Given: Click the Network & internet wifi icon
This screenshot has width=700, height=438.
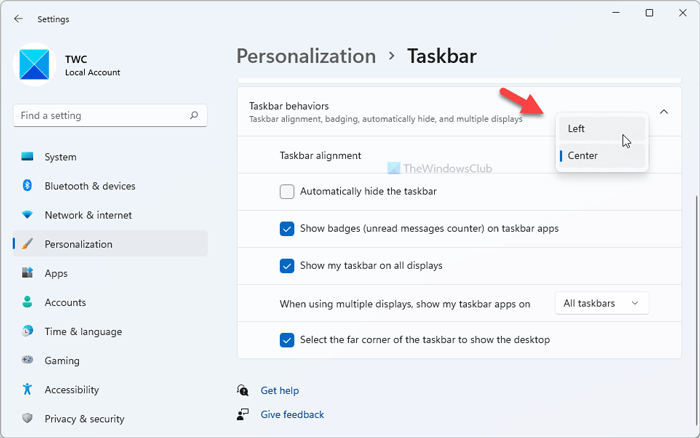Looking at the screenshot, I should click(27, 215).
